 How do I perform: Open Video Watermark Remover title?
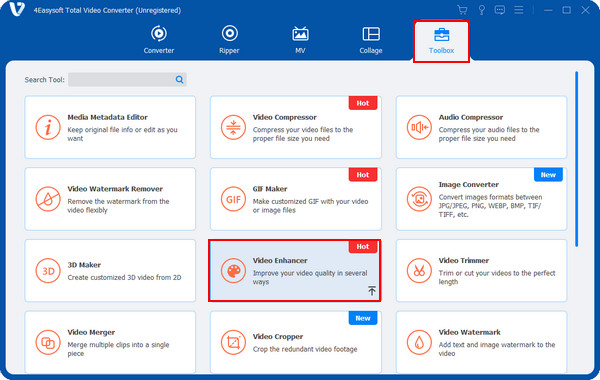tap(115, 189)
